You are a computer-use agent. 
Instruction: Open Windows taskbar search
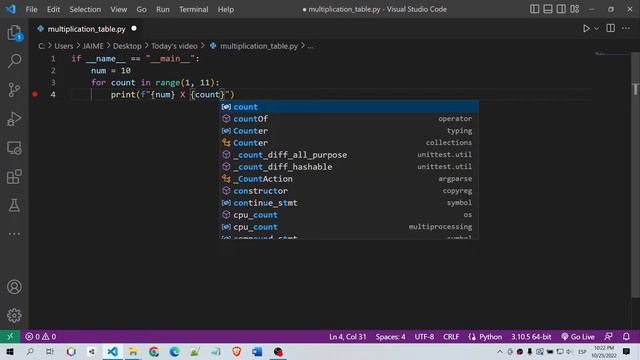pos(30,352)
